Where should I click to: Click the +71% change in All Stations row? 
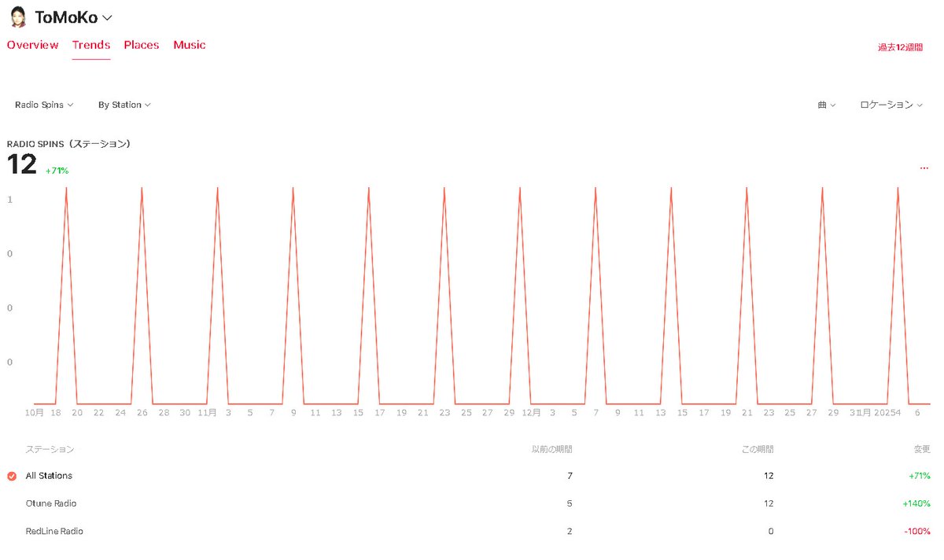[920, 476]
